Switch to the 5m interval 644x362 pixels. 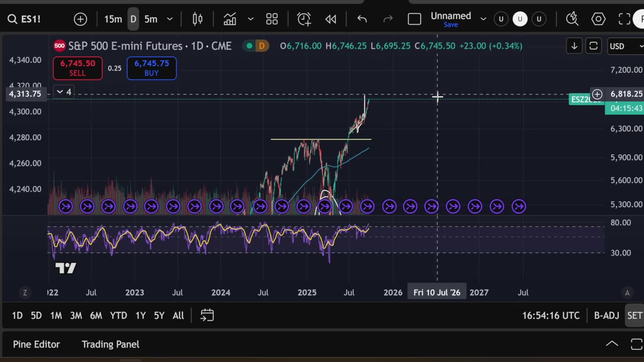151,19
